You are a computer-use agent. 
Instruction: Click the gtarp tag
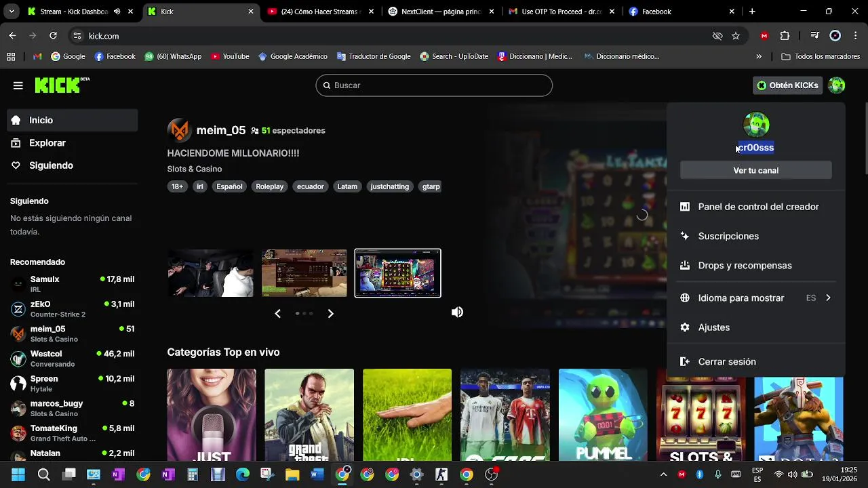[431, 186]
